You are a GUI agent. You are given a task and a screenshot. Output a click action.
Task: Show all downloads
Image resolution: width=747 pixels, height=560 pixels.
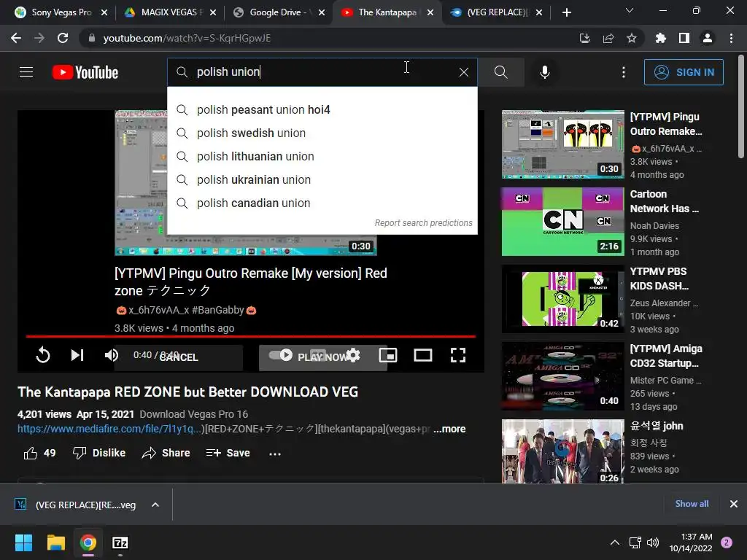(692, 504)
